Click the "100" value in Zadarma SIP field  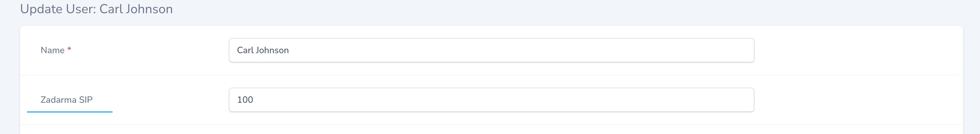[245, 100]
